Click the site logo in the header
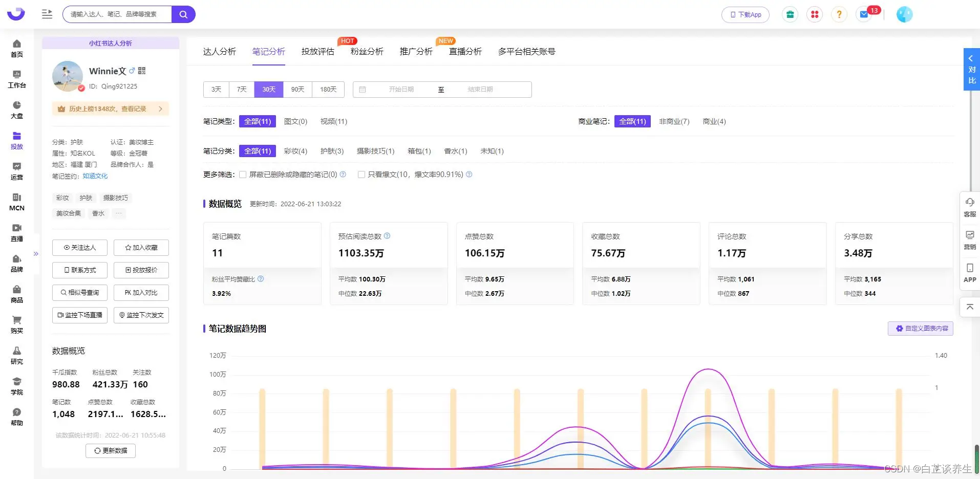 16,14
